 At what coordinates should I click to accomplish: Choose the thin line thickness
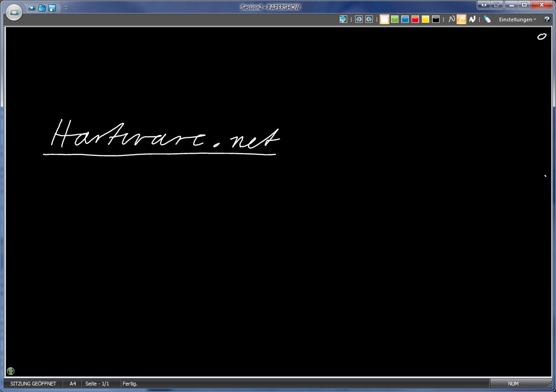point(452,19)
